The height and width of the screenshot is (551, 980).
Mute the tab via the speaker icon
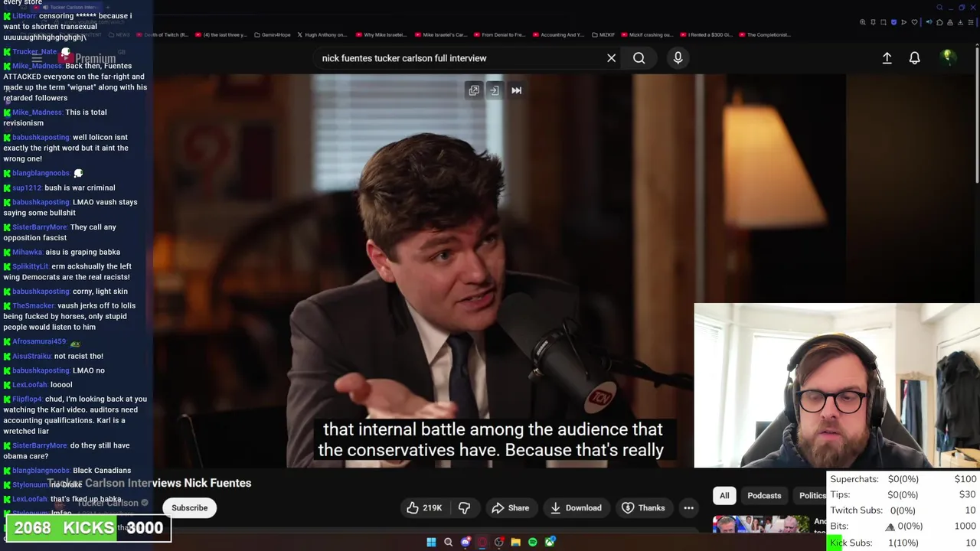[929, 22]
